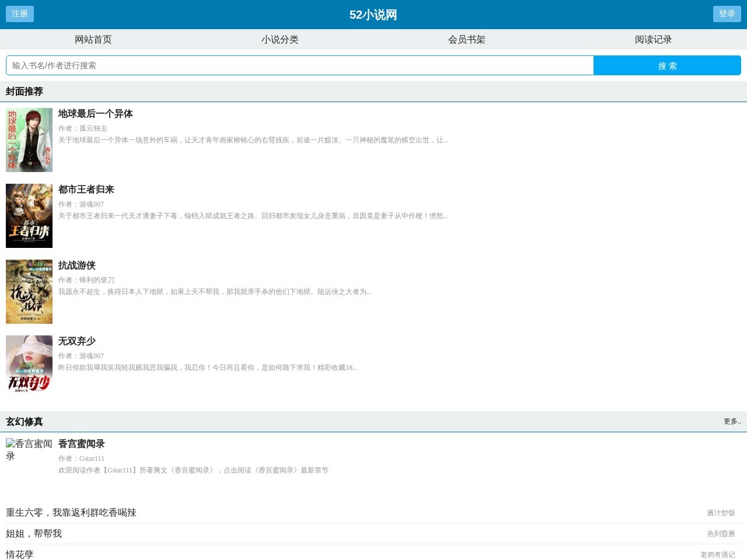Open the 网站首页 home page
Viewport: 747px width, 560px height.
93,39
